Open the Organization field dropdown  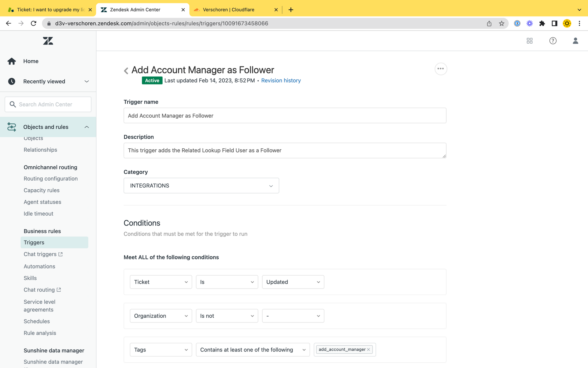pos(161,316)
